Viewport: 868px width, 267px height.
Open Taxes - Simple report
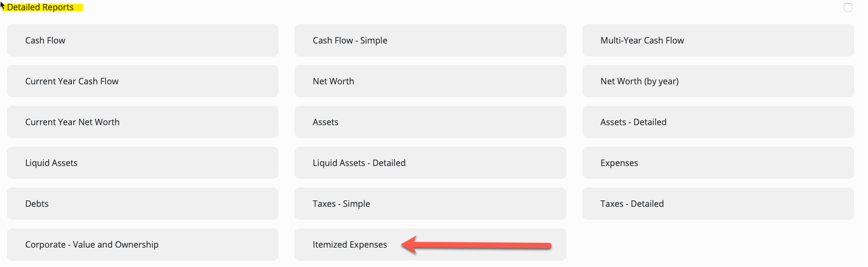(x=430, y=204)
